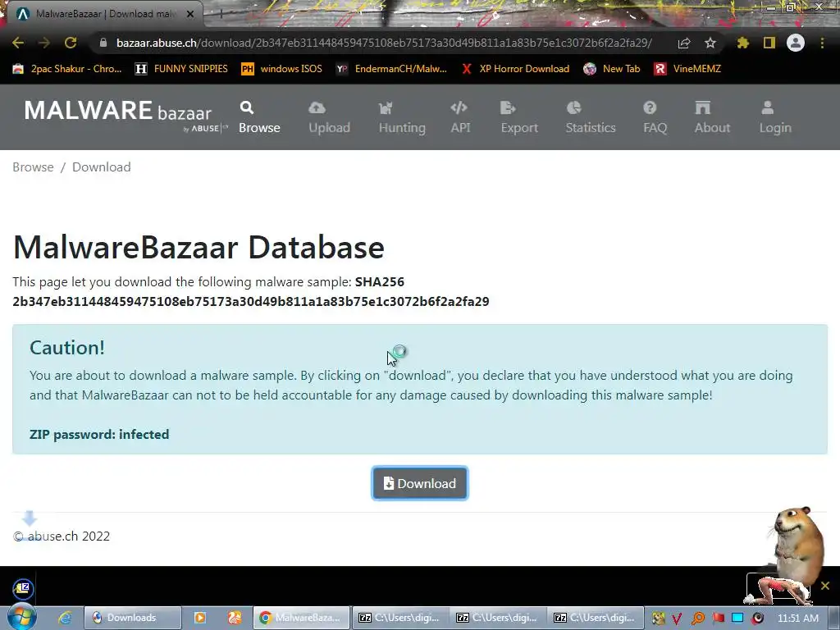Image resolution: width=840 pixels, height=630 pixels.
Task: Click red flag Action Center tray icon
Action: (x=718, y=619)
